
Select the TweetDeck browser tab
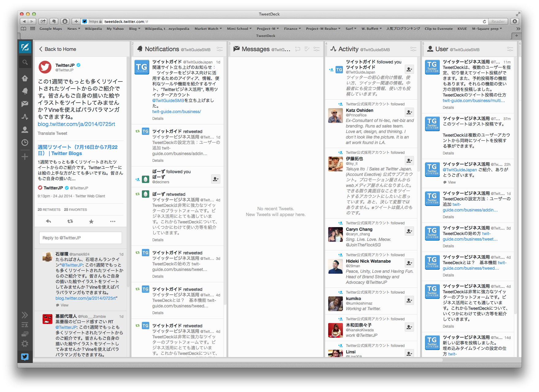[266, 36]
